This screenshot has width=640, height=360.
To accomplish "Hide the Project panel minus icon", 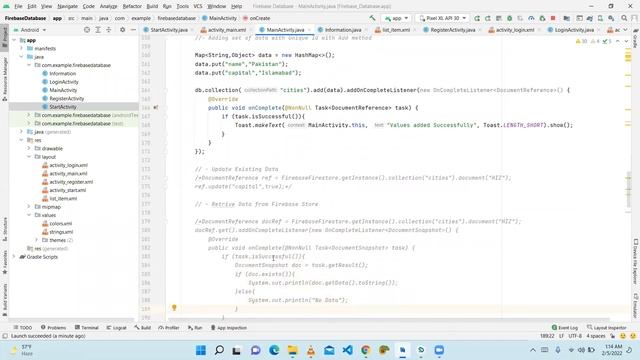I will 133,30.
